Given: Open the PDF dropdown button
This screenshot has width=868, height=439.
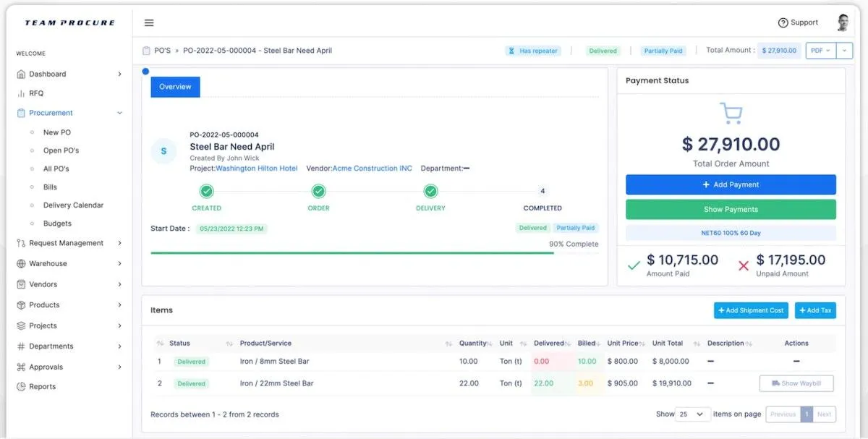Looking at the screenshot, I should click(821, 51).
